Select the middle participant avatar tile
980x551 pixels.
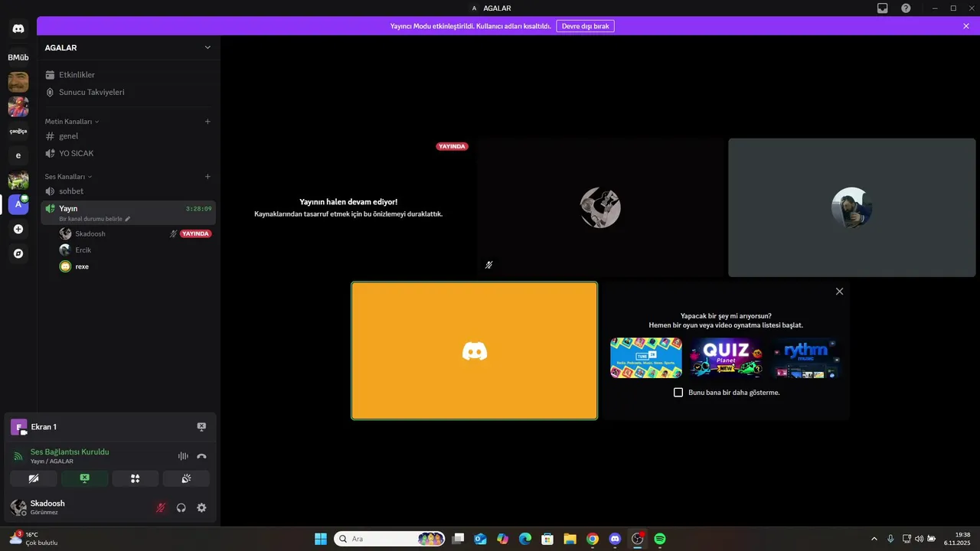(600, 207)
